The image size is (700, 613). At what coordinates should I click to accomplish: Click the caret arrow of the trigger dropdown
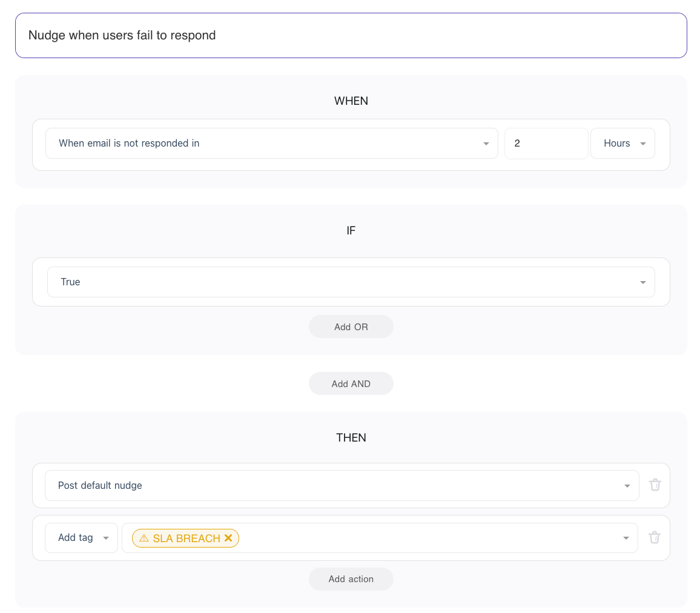[486, 144]
